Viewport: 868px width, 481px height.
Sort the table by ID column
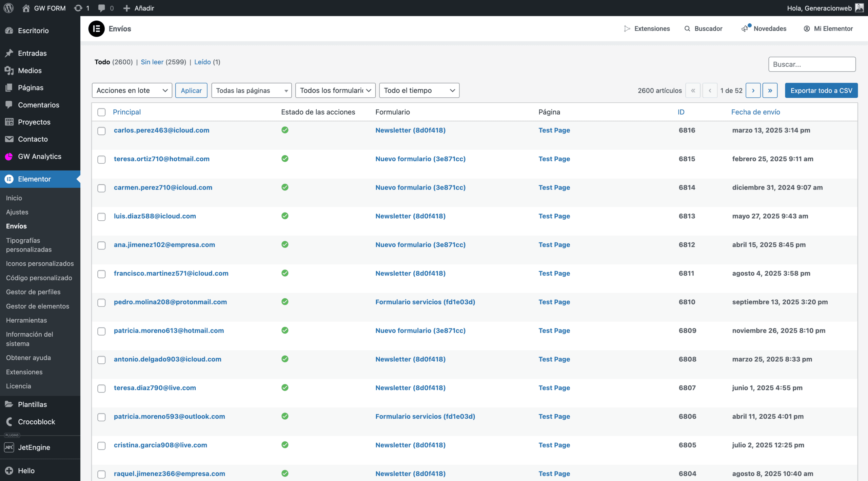tap(681, 112)
